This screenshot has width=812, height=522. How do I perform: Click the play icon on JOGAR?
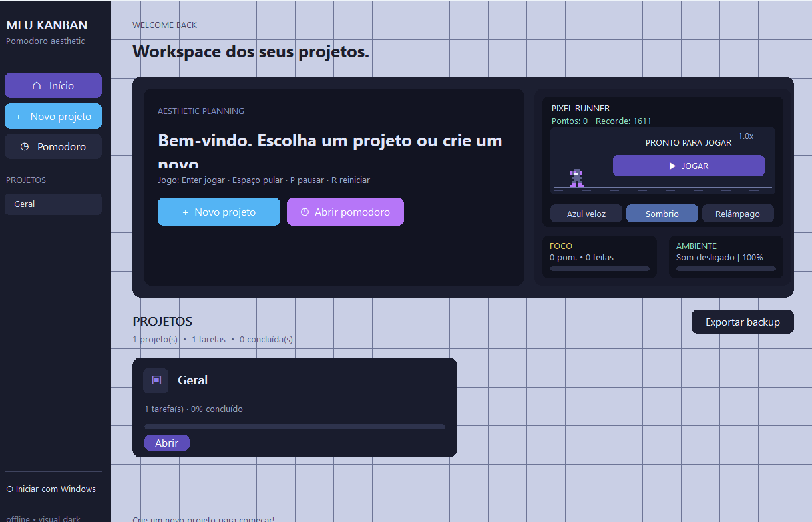click(x=672, y=166)
